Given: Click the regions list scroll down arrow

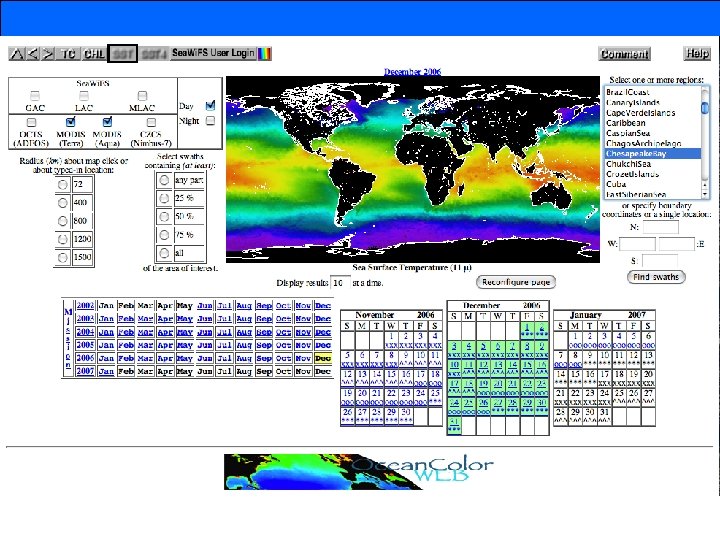Looking at the screenshot, I should tap(705, 195).
